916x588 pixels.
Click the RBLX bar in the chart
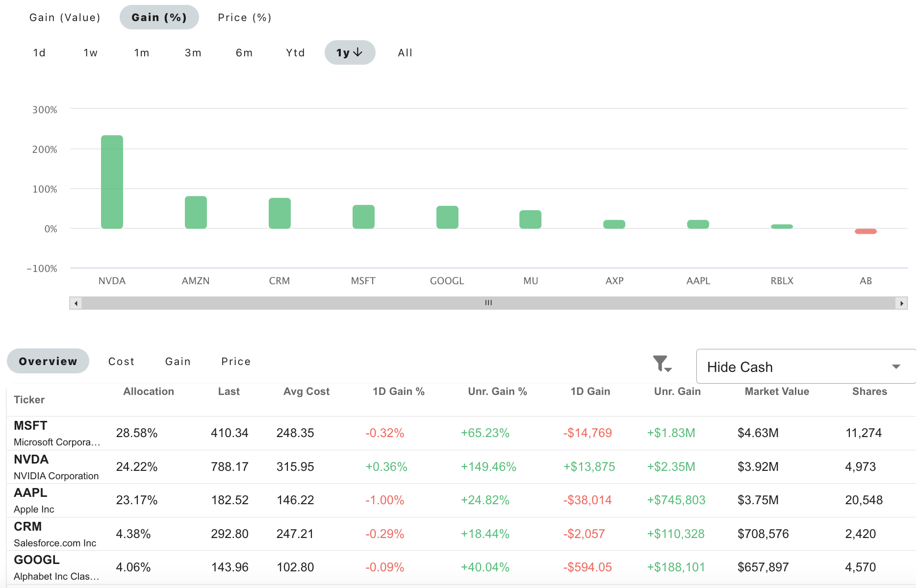[782, 226]
